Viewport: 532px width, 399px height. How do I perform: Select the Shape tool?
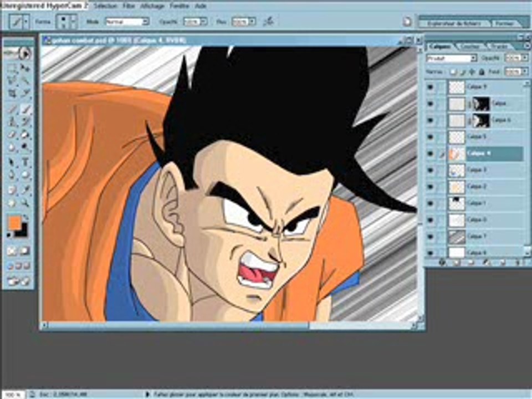(25, 175)
